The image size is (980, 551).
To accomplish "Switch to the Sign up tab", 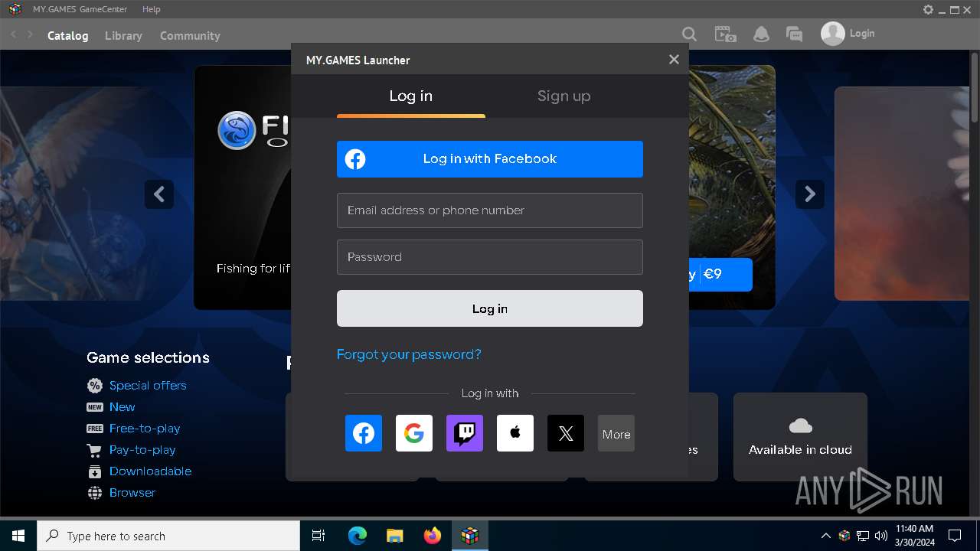I will pyautogui.click(x=563, y=96).
